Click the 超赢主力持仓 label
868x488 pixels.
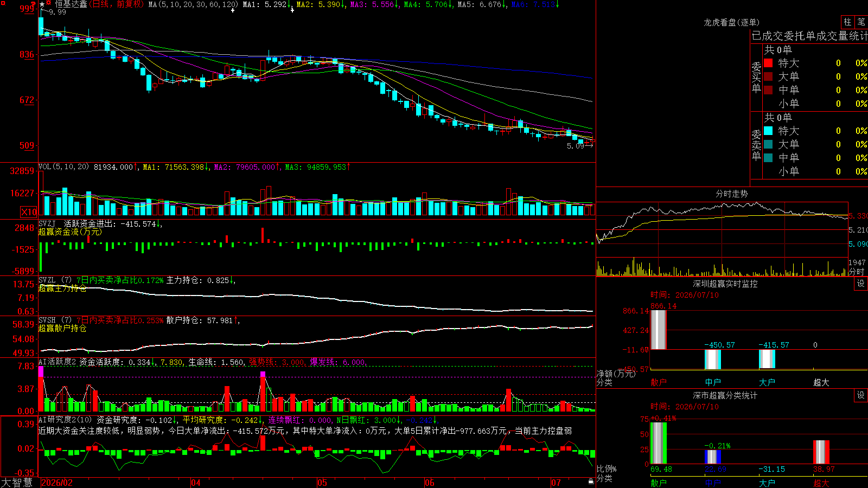[62, 288]
